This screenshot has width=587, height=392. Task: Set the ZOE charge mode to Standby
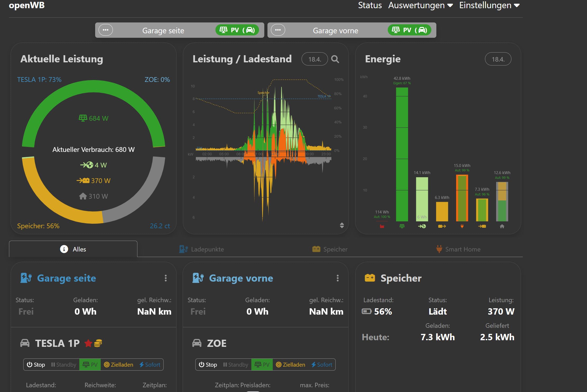(x=235, y=365)
